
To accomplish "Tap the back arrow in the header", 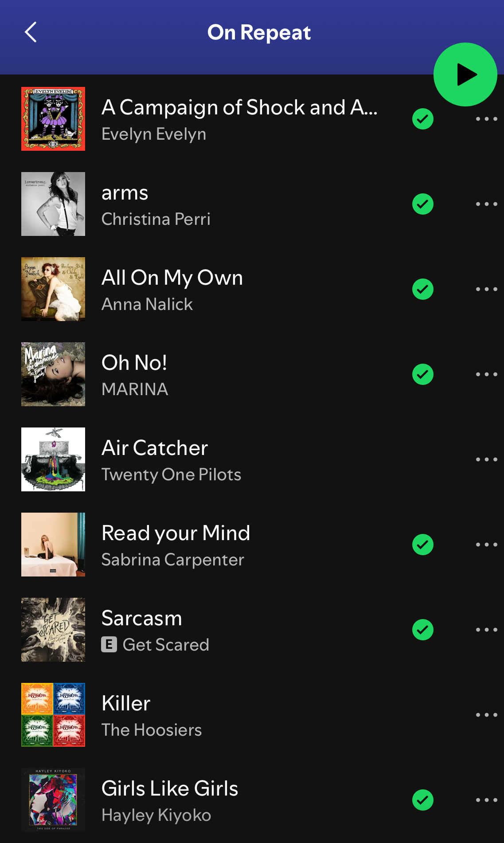I will point(31,32).
